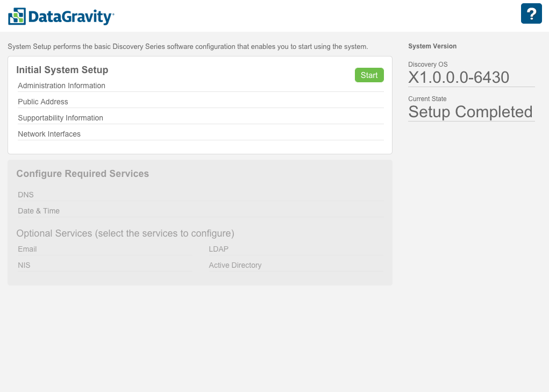549x392 pixels.
Task: Click the Initial System Setup heading
Action: click(62, 70)
